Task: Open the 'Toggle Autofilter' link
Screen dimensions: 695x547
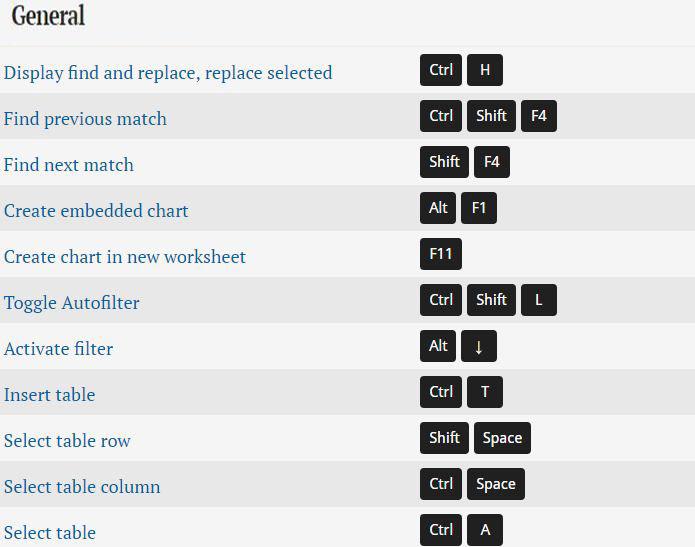Action: pos(72,303)
